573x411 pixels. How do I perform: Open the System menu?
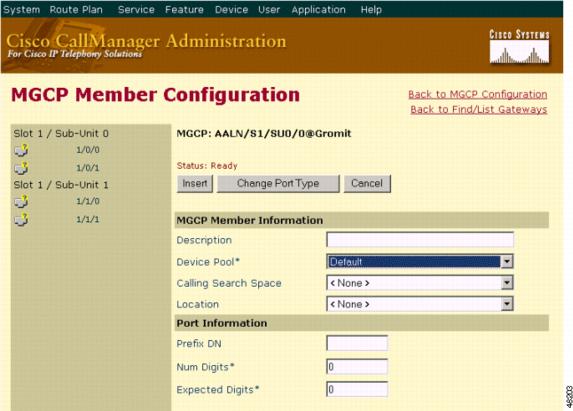click(21, 9)
